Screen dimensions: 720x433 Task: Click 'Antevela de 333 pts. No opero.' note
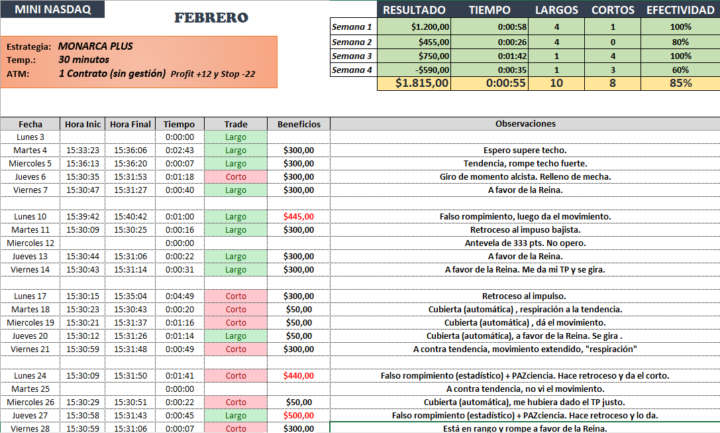tap(525, 243)
